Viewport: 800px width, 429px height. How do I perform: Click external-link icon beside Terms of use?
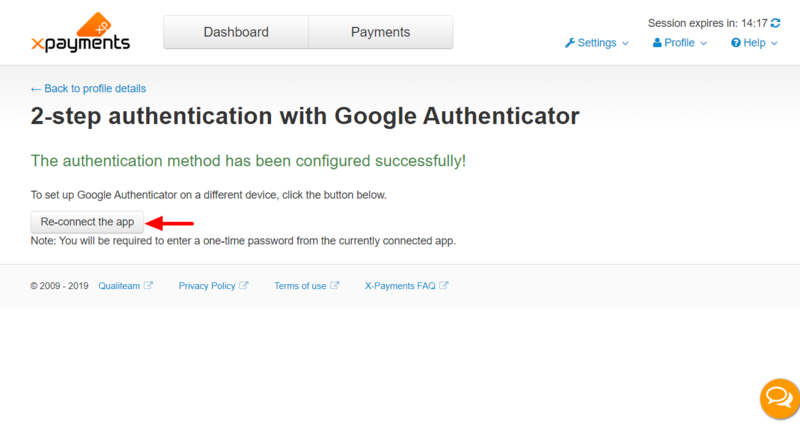tap(334, 285)
